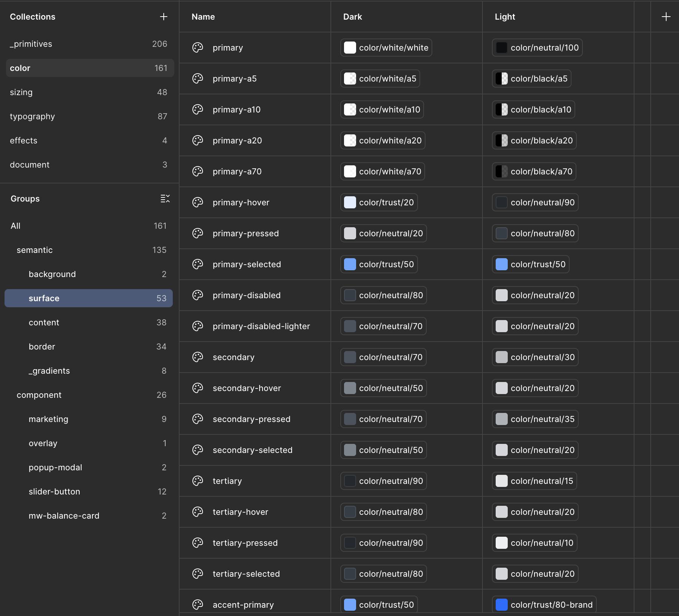Open the typography collection
679x616 pixels.
pyautogui.click(x=90, y=116)
